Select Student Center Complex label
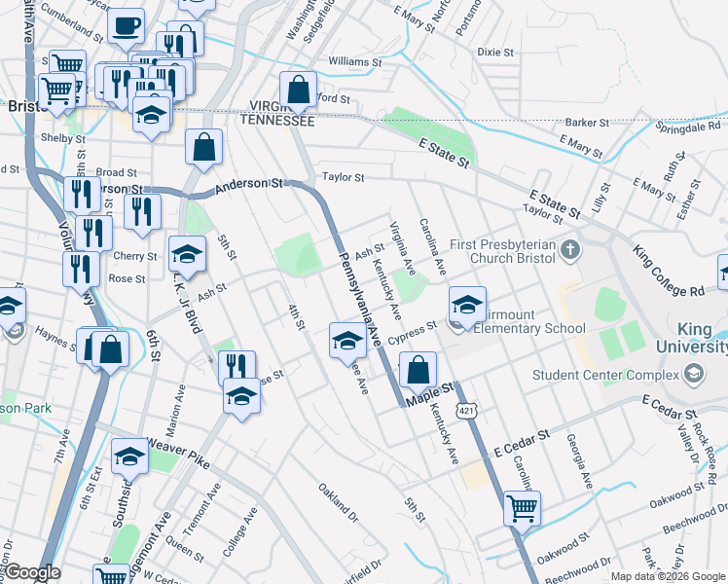 click(606, 375)
